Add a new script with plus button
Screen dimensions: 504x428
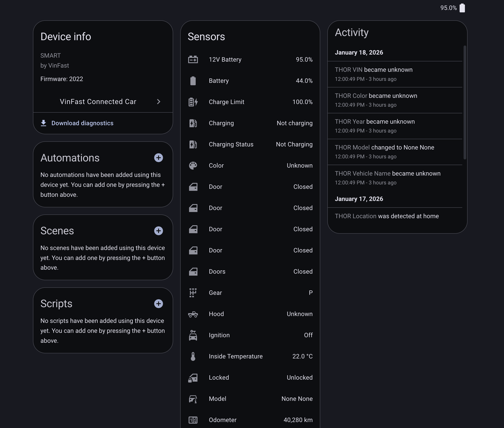pyautogui.click(x=158, y=303)
